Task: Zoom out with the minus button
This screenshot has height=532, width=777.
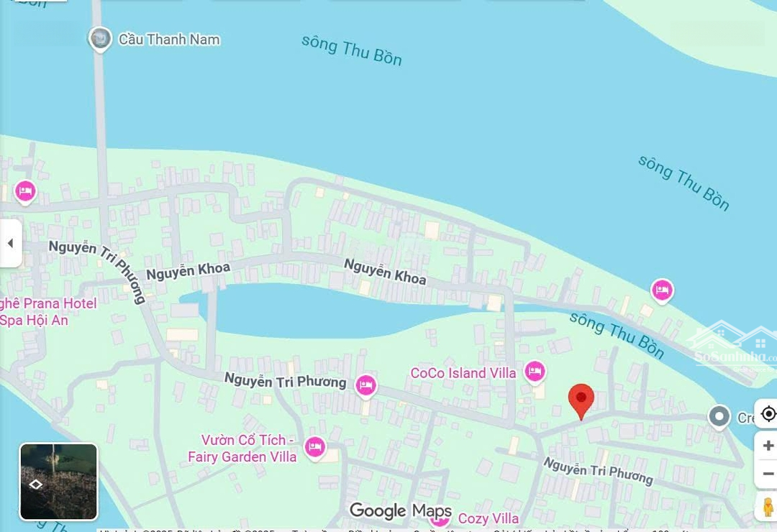Action: tap(768, 474)
